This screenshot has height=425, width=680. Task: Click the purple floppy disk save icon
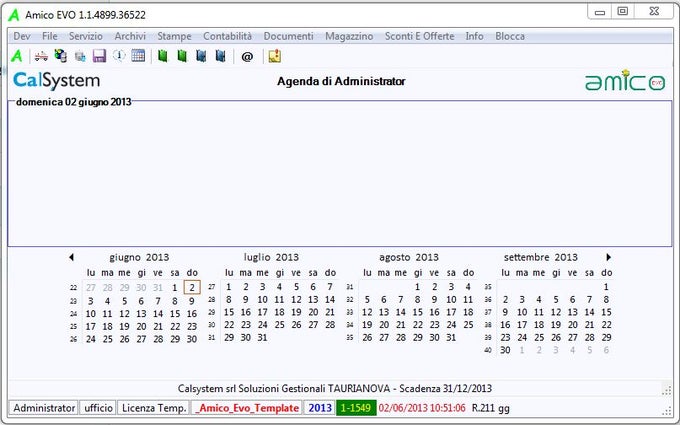point(99,56)
